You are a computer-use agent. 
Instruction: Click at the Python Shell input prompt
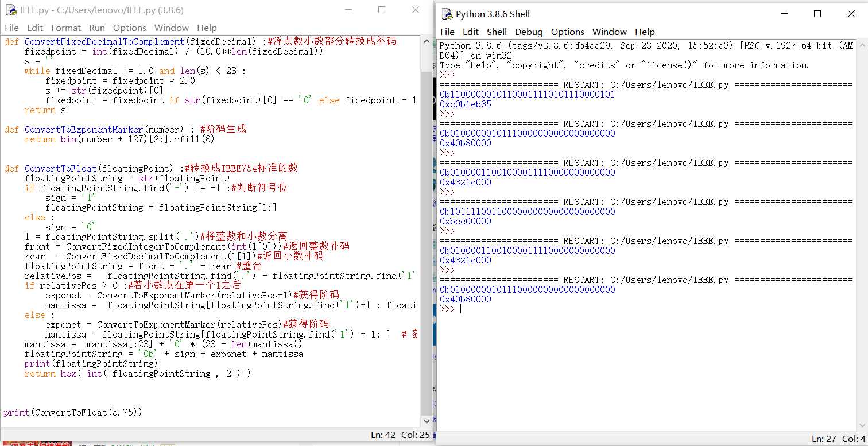pyautogui.click(x=460, y=309)
